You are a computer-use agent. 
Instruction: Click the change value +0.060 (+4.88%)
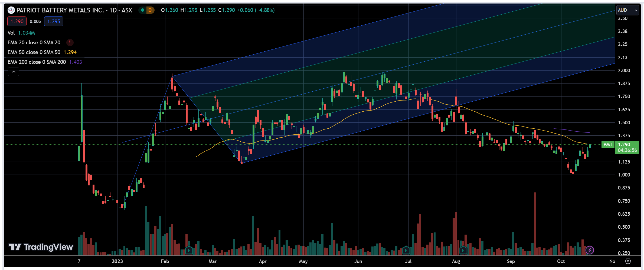click(x=256, y=10)
